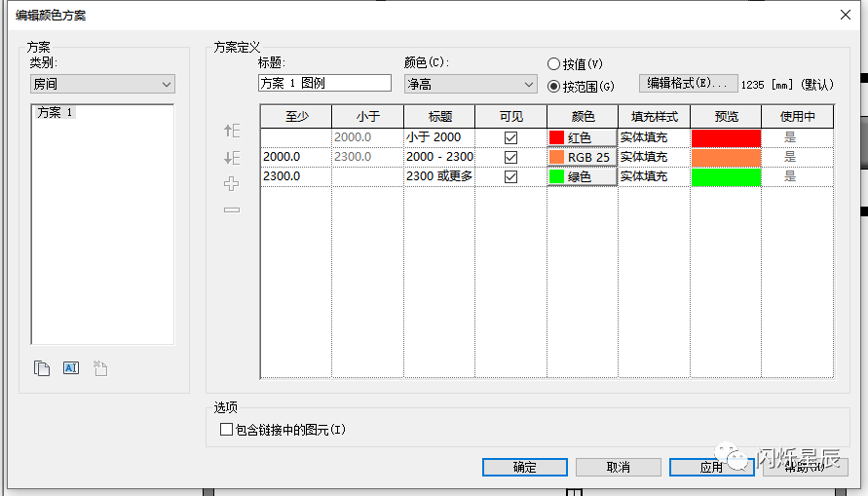
Task: Open 编辑格式 settings button
Action: [x=688, y=83]
